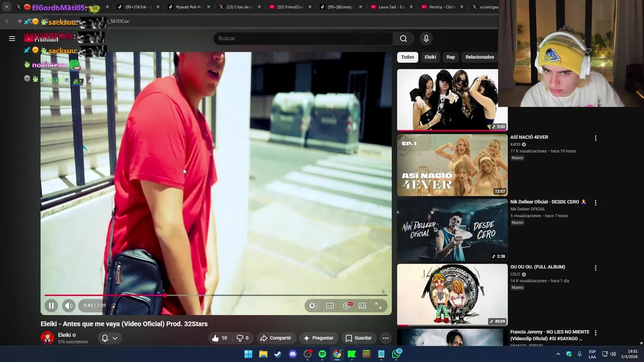Open the player settings gear icon
Image resolution: width=644 pixels, height=362 pixels.
pyautogui.click(x=346, y=306)
